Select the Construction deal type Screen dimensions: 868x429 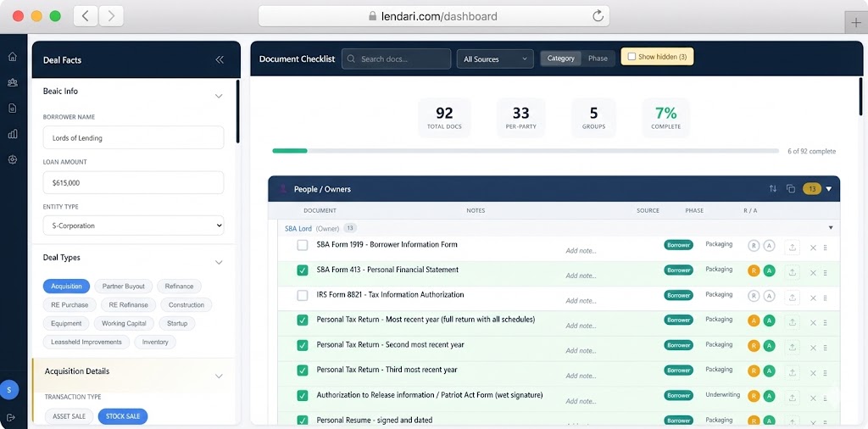tap(186, 305)
